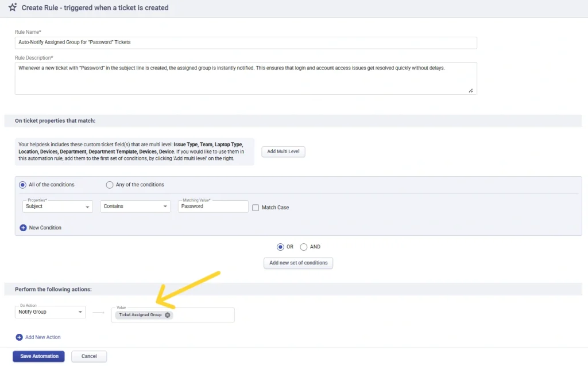Select 'Any of the conditions' radio button

(110, 185)
